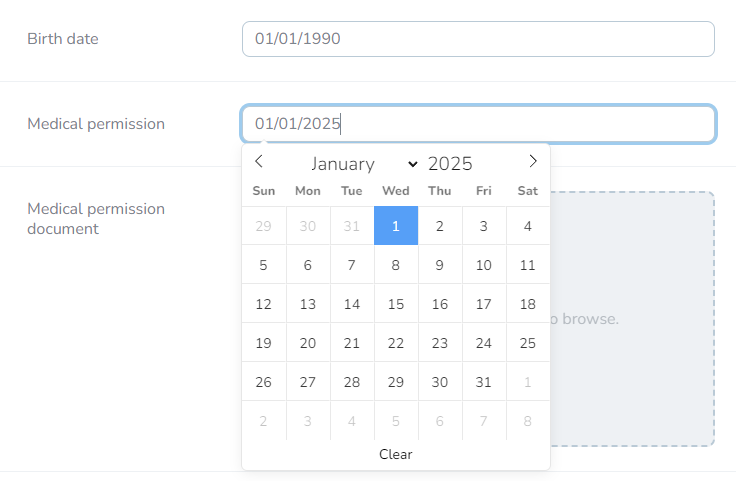Select January 7 Tuesday date
The height and width of the screenshot is (481, 736).
[352, 265]
